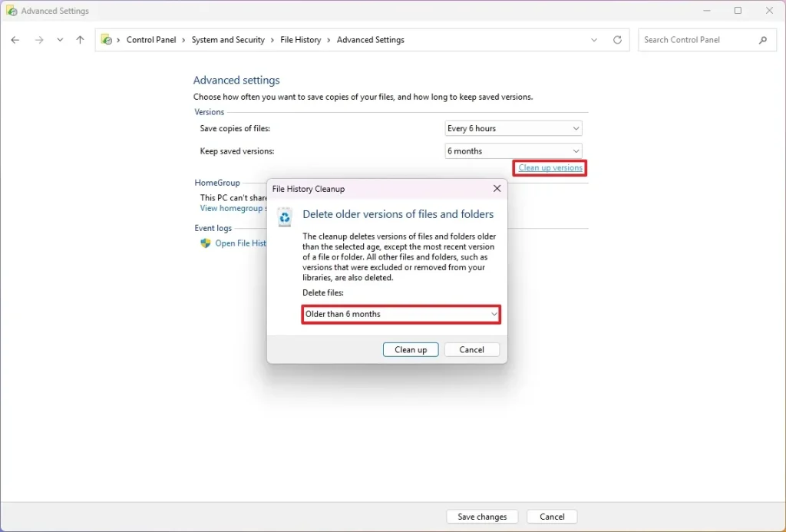
Task: Open the Keep saved versions dropdown
Action: [513, 151]
